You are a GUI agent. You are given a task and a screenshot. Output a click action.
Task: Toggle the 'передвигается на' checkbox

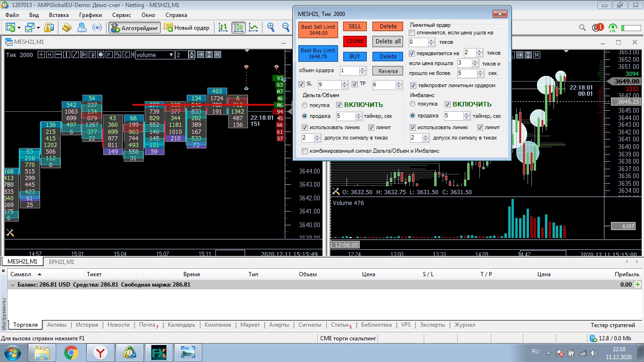coord(412,53)
